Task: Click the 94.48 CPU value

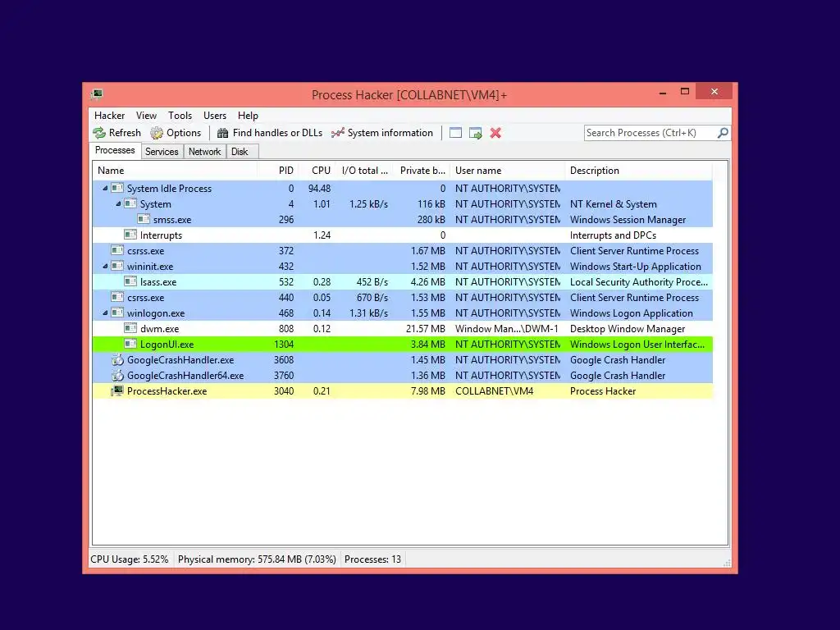Action: tap(319, 188)
